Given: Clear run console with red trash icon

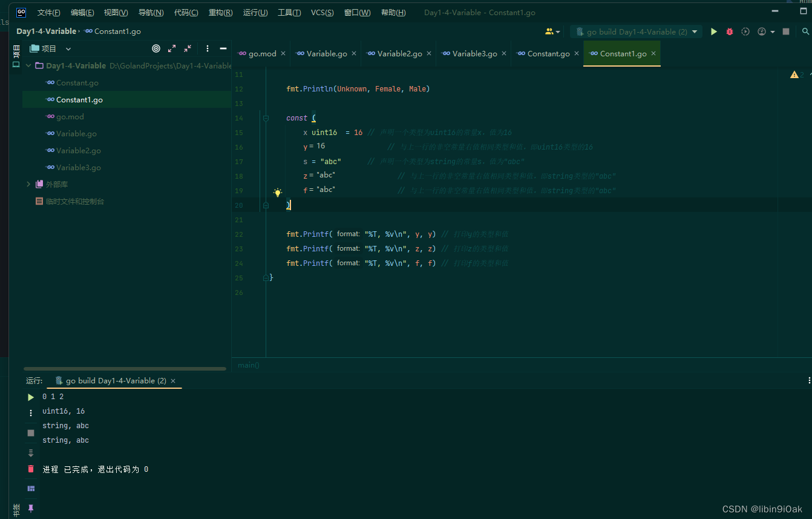Looking at the screenshot, I should (31, 469).
